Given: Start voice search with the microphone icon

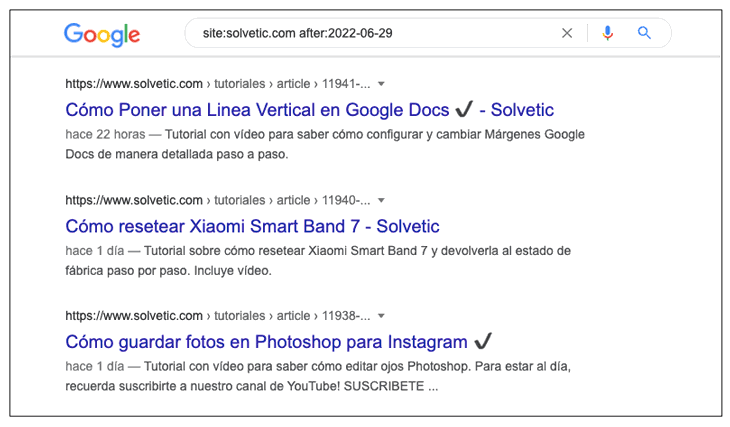Looking at the screenshot, I should tap(607, 33).
